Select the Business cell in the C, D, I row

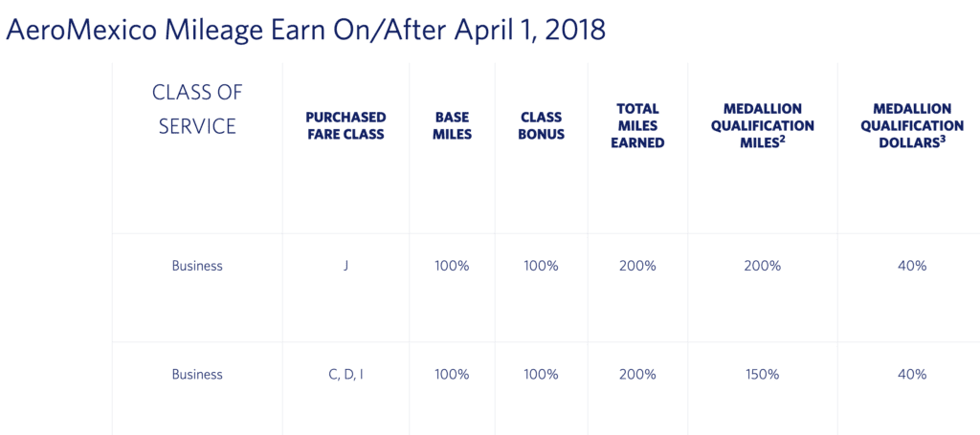197,375
